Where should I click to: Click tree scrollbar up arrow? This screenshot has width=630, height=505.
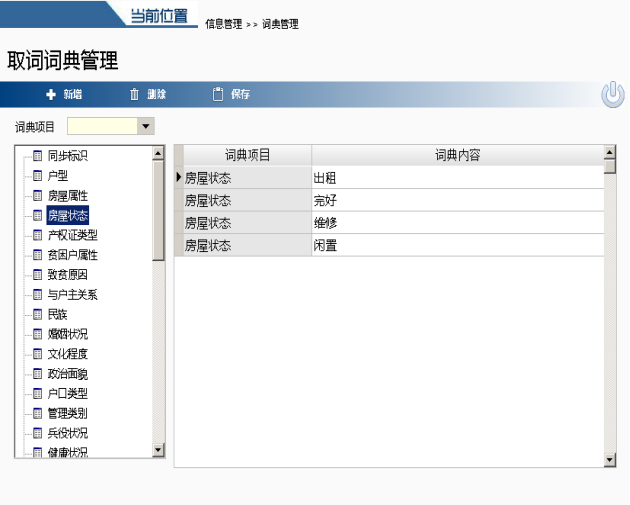158,153
